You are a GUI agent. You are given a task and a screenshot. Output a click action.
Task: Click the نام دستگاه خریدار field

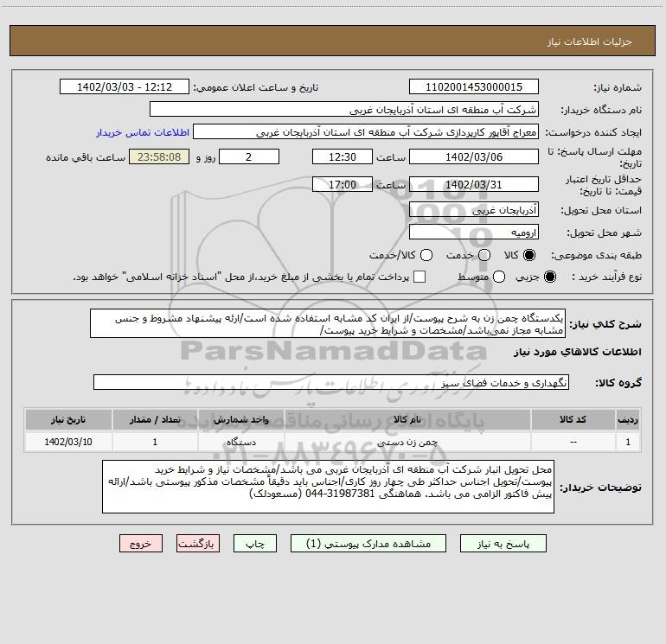pyautogui.click(x=344, y=109)
